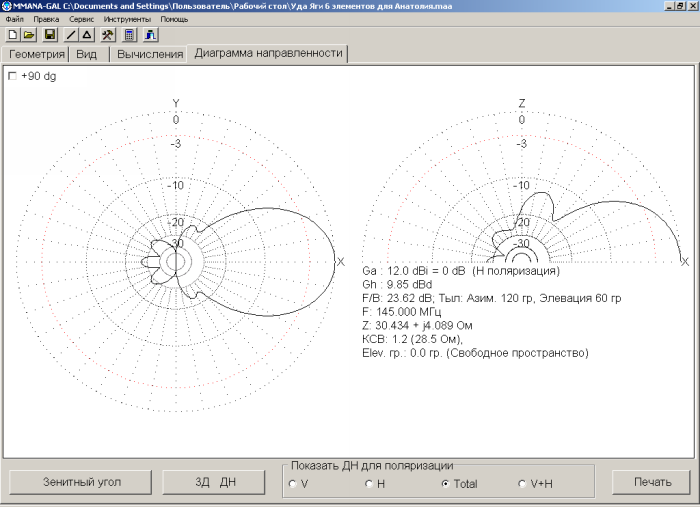Select the V+H polarization radio button
The image size is (700, 507).
tap(521, 484)
